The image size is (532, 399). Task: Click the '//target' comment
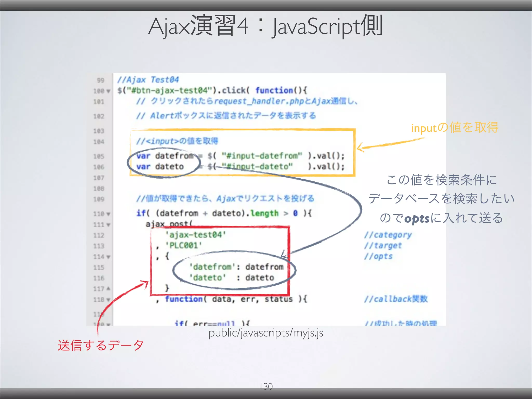(x=383, y=245)
